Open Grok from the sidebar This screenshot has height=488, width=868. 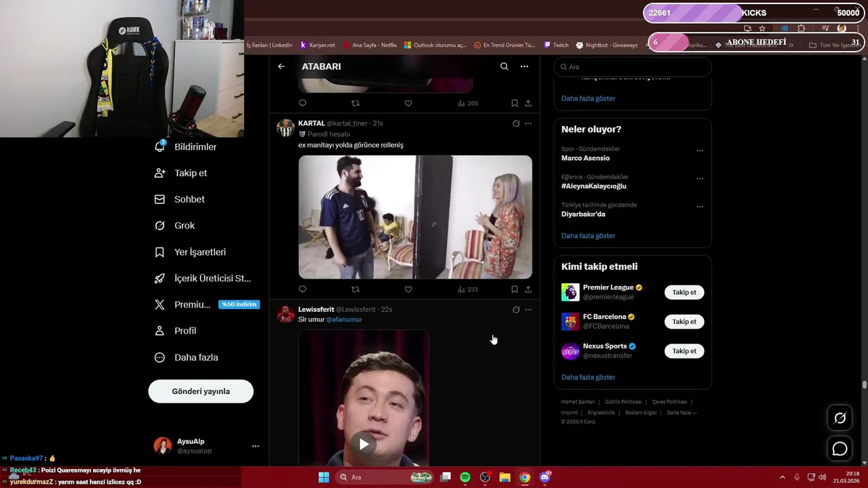[x=175, y=226]
